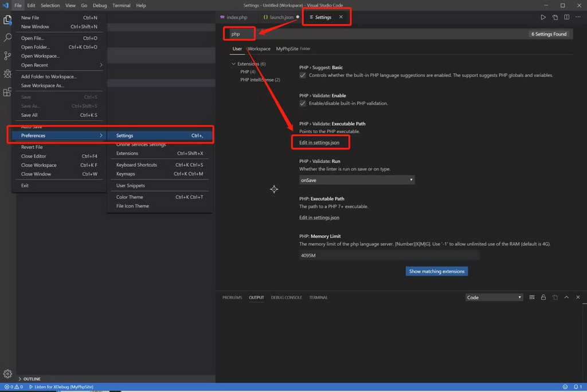587x392 pixels.
Task: Close the Settings editor tab
Action: point(341,17)
